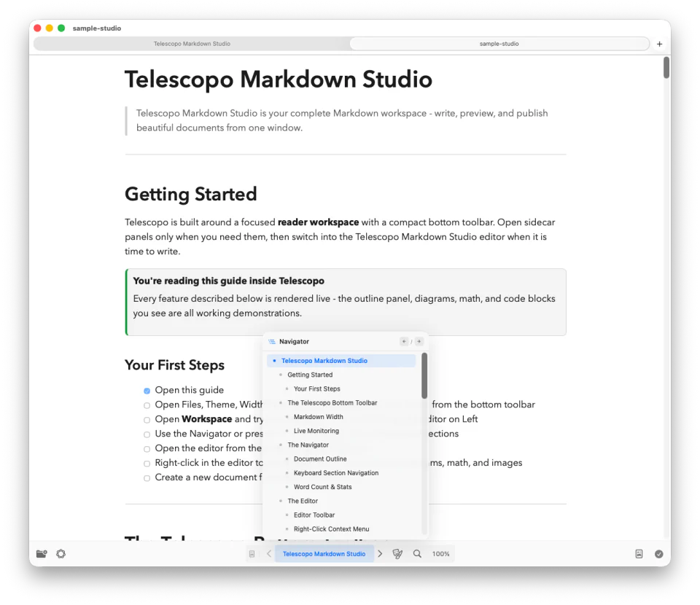Check the 'Open Workspace and try' task checkbox
The height and width of the screenshot is (605, 700).
point(147,420)
